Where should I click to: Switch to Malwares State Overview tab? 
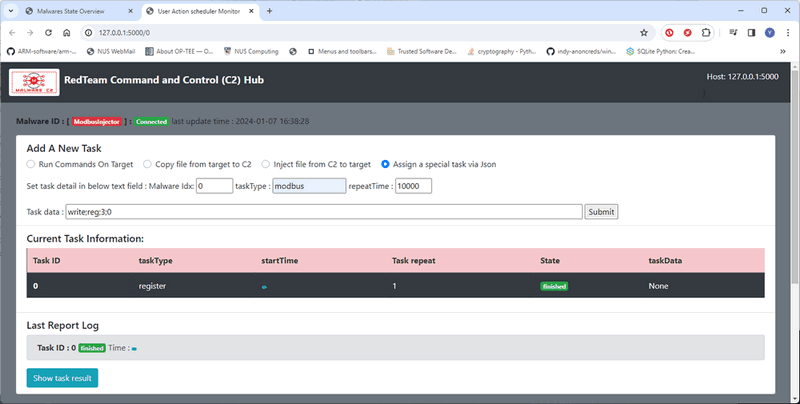tap(79, 11)
